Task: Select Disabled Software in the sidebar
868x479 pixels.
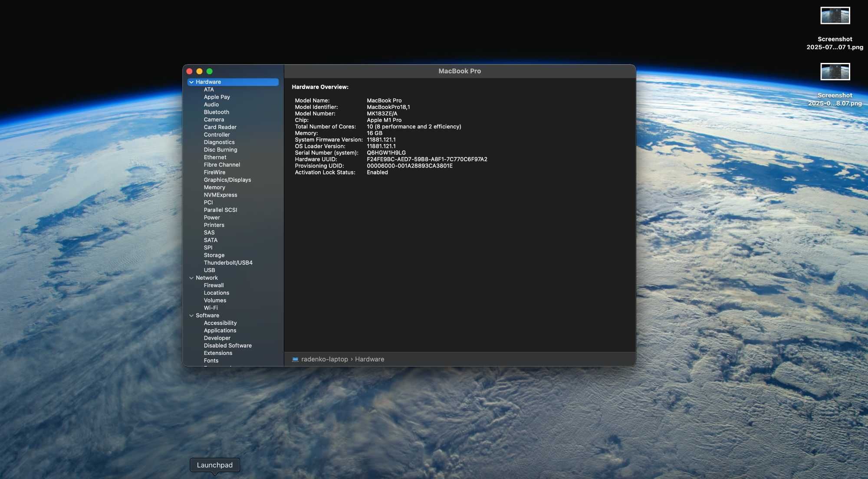Action: [228, 346]
